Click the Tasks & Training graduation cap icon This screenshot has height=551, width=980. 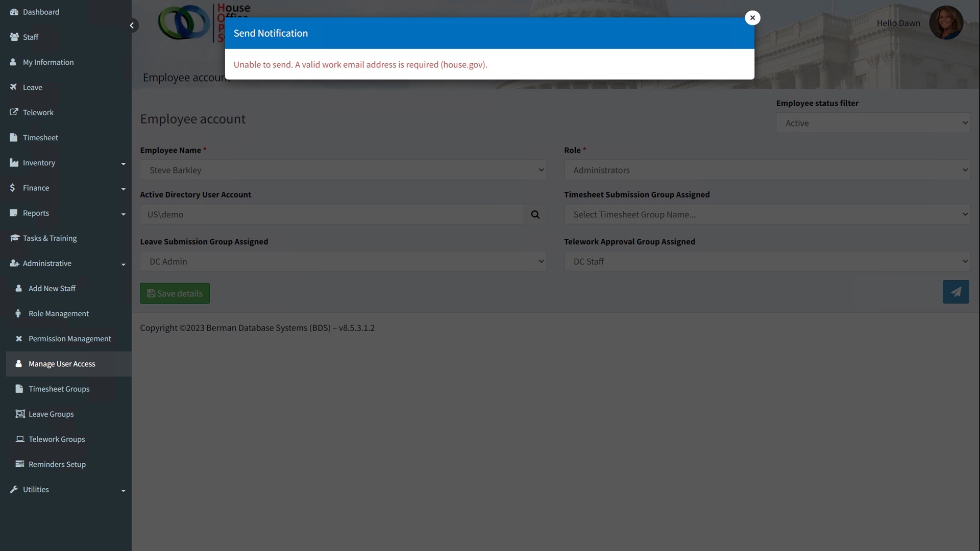click(x=14, y=238)
